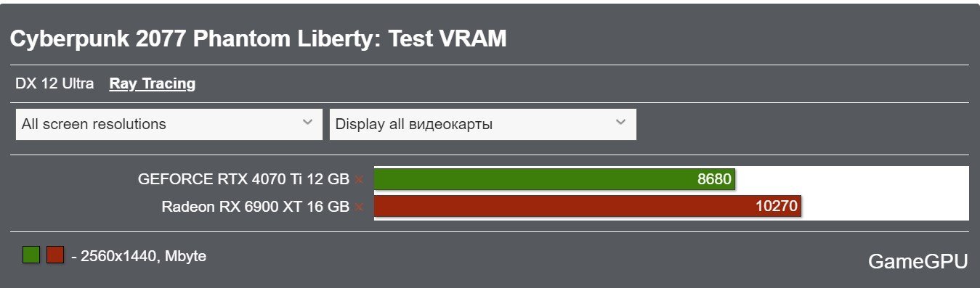Toggle the red legend color square

click(55, 255)
